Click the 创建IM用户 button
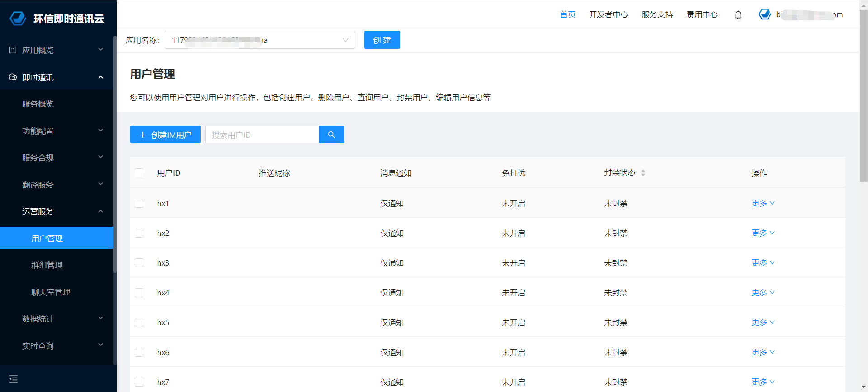 [x=165, y=135]
